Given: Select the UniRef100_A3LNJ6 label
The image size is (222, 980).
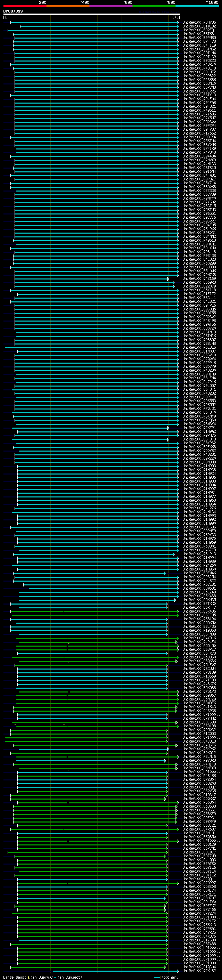Looking at the screenshot, I should tap(199, 757).
